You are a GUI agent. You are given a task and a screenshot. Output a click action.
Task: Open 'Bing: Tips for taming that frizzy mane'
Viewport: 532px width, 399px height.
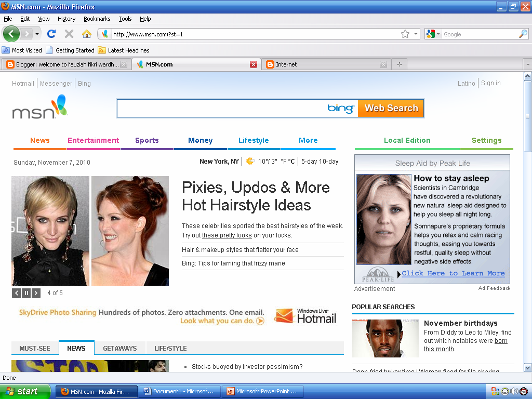(233, 263)
